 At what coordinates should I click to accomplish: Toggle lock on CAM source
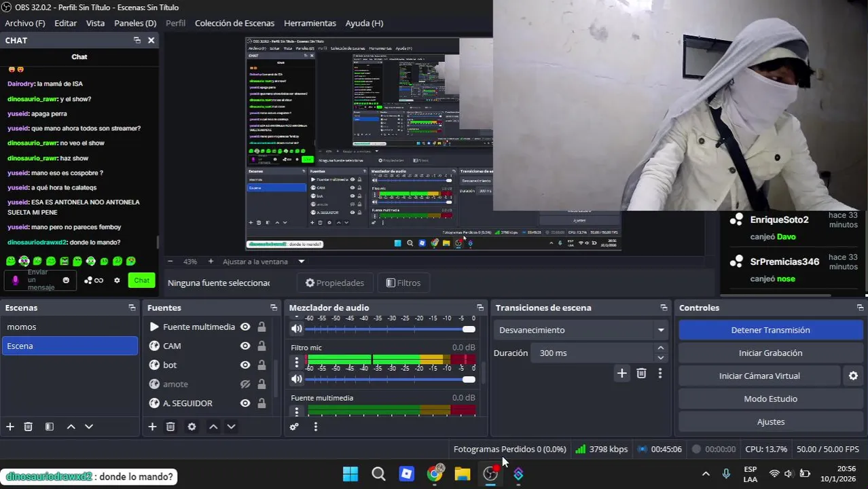[x=261, y=346]
